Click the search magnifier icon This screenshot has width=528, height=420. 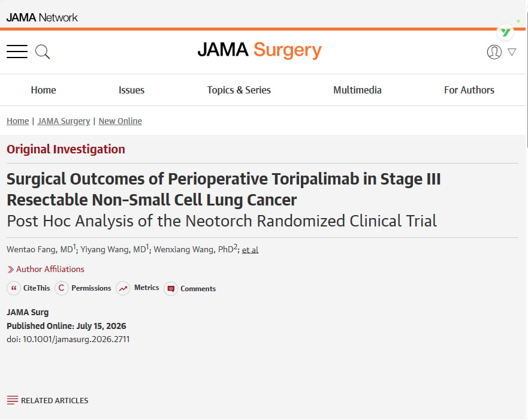[43, 52]
